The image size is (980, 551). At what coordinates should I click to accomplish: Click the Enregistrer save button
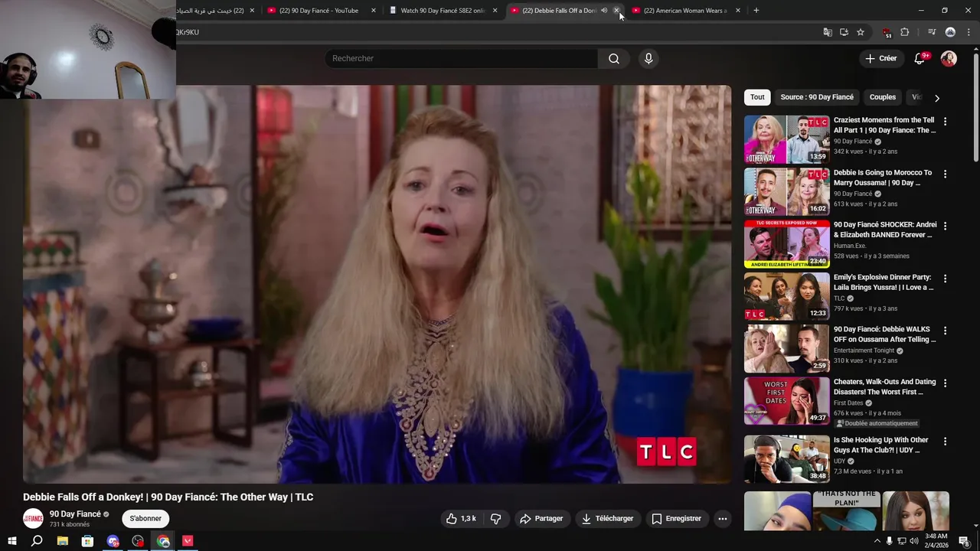[677, 518]
